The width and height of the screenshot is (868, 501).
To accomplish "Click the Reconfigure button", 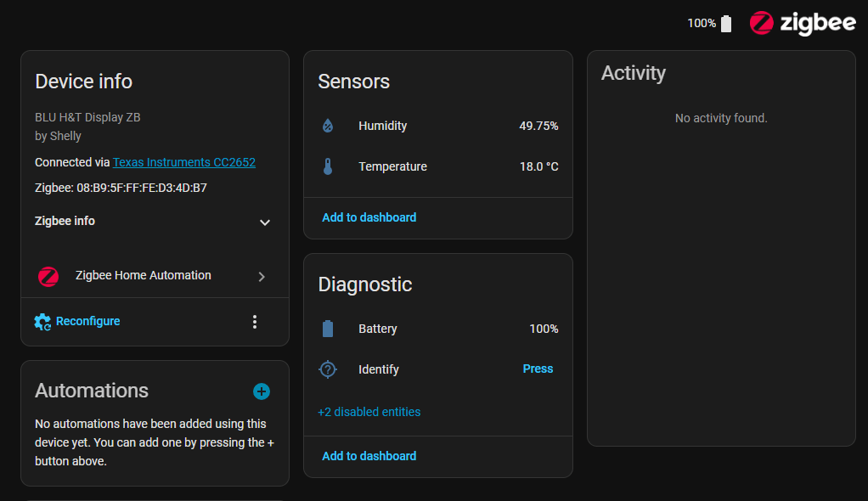I will tap(87, 322).
